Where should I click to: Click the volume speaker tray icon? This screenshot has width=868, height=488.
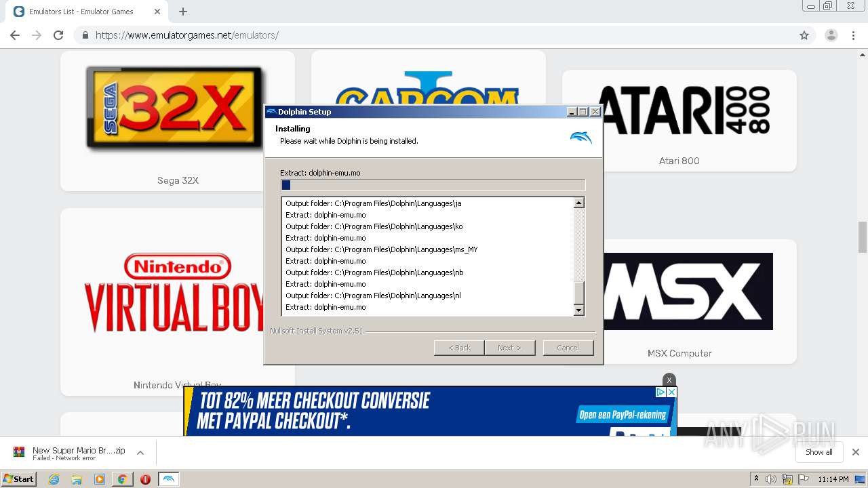point(771,479)
